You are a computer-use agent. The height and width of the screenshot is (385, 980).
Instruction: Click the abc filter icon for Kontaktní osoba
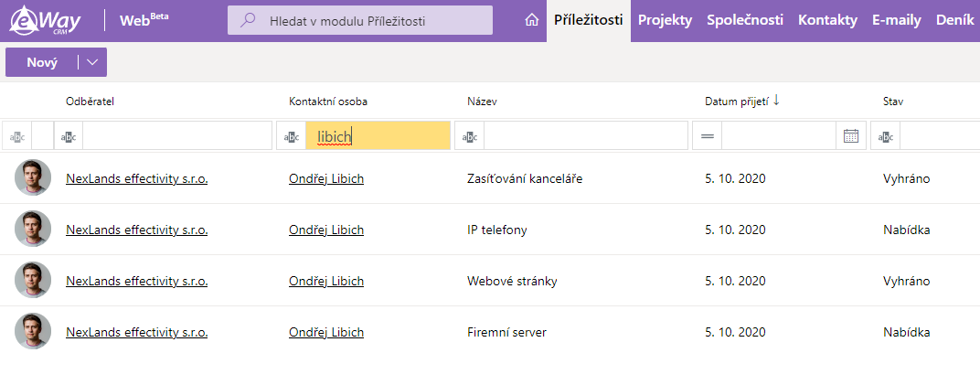pos(292,135)
